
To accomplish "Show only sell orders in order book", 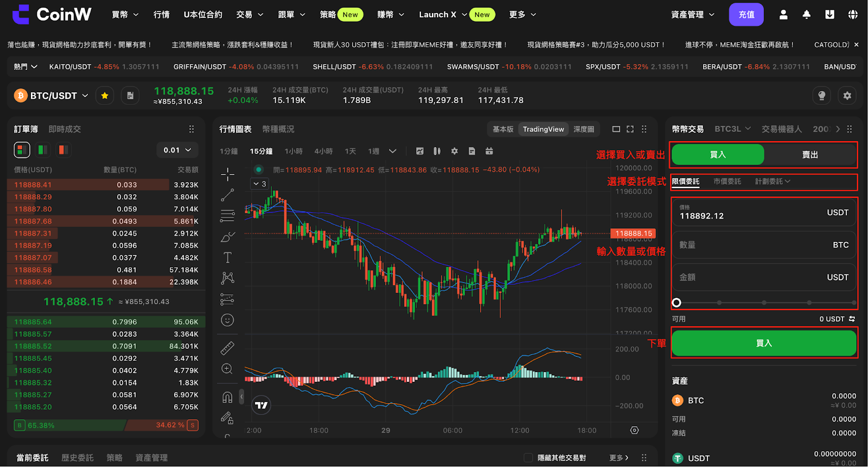I will [63, 150].
